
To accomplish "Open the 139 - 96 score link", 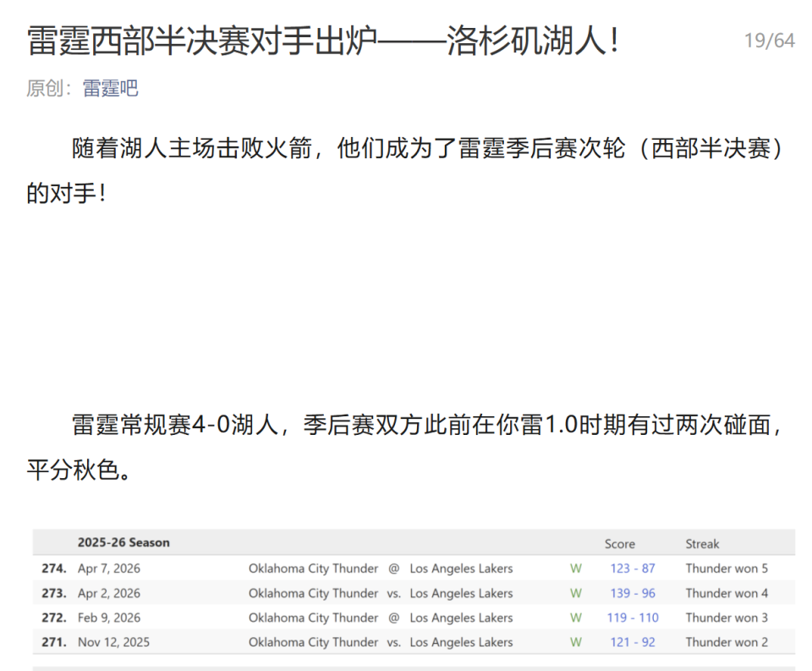I will (x=633, y=593).
